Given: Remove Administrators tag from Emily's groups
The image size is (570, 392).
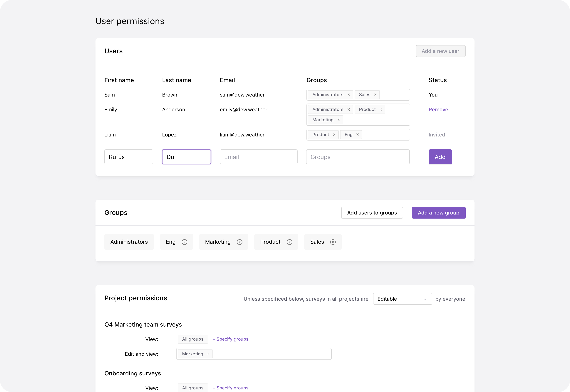Looking at the screenshot, I should [x=348, y=109].
